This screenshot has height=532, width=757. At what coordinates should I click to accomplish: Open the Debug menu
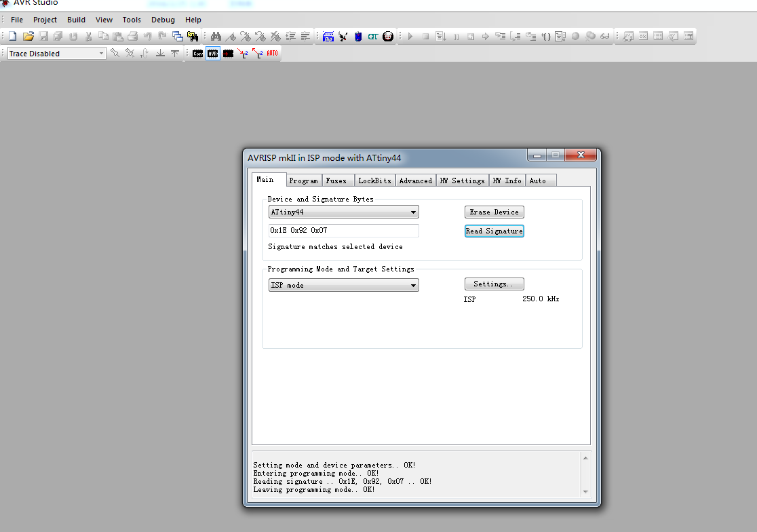[x=163, y=20]
